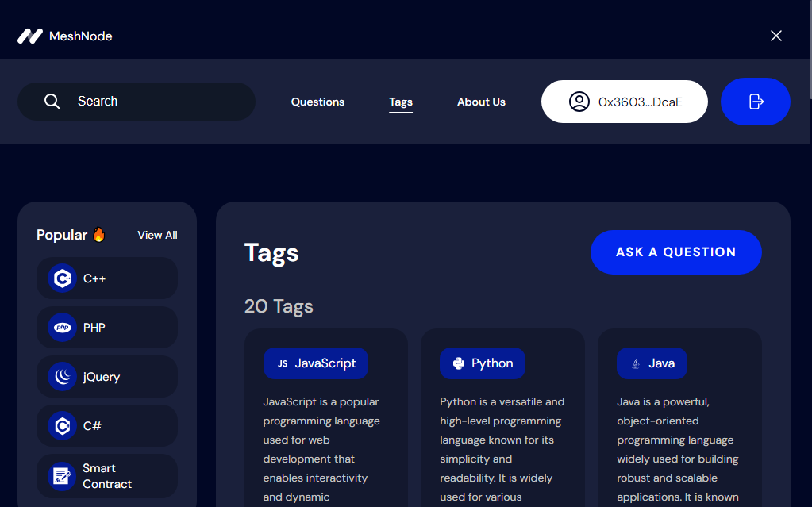This screenshot has width=812, height=507.
Task: Click the JS icon on JavaScript tag
Action: click(283, 363)
